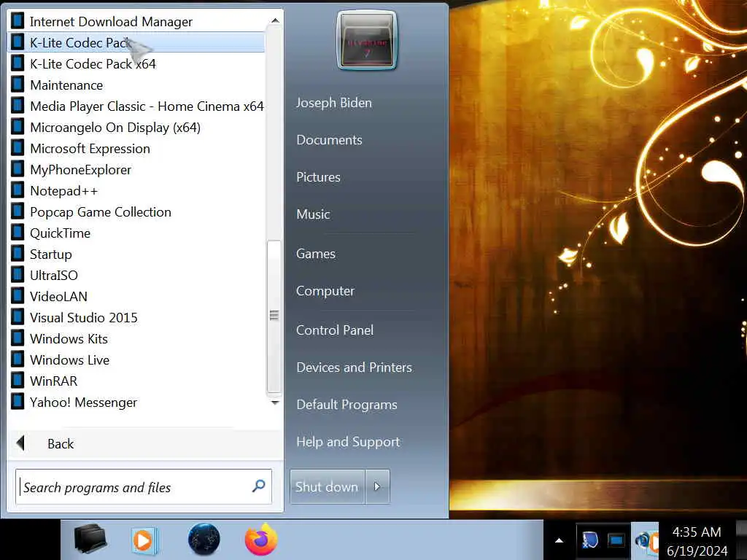747x560 pixels.
Task: Open Devices and Printers
Action: click(x=354, y=367)
